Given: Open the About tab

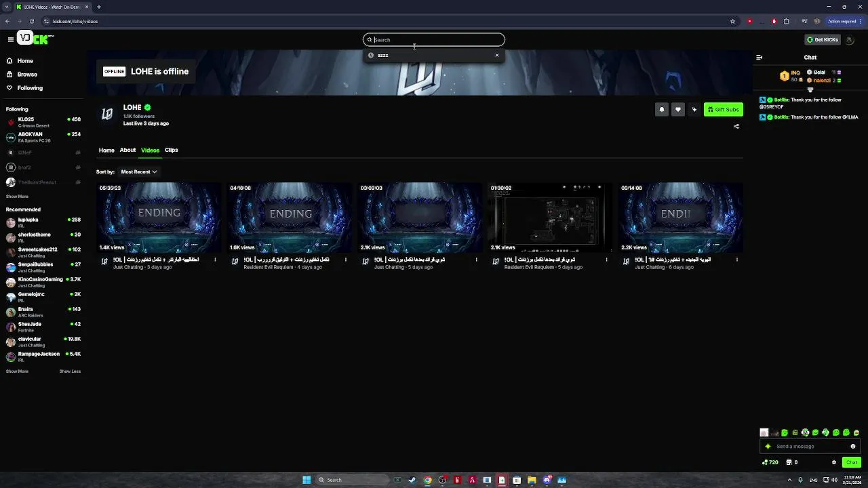Looking at the screenshot, I should click(x=127, y=150).
